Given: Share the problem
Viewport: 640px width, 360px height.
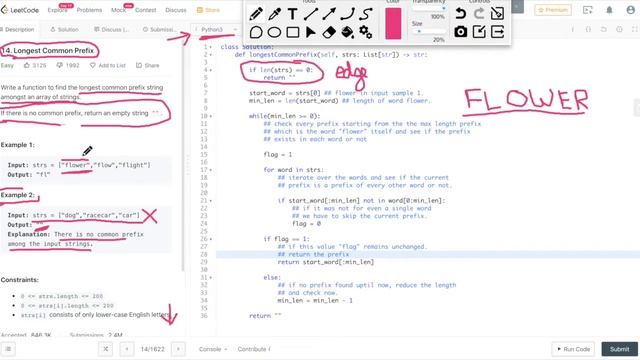Looking at the screenshot, I should [x=148, y=65].
